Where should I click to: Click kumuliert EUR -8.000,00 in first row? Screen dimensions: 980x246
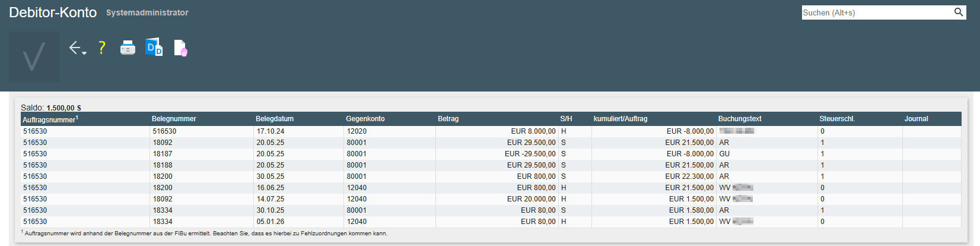coord(691,131)
